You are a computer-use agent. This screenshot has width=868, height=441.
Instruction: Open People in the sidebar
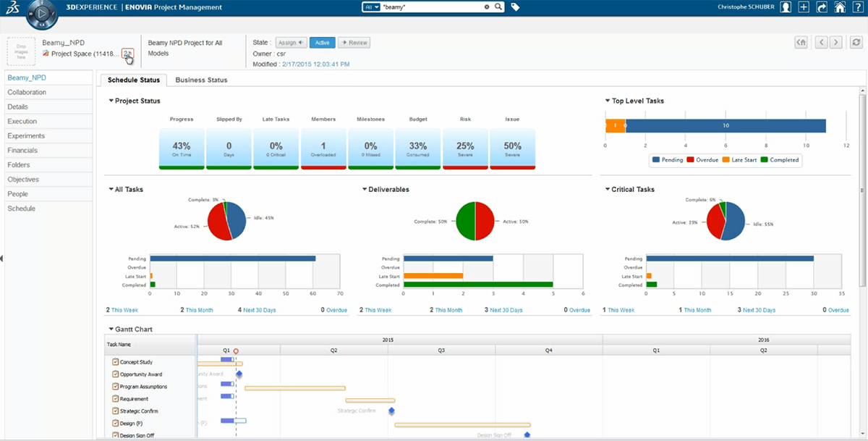coord(48,193)
